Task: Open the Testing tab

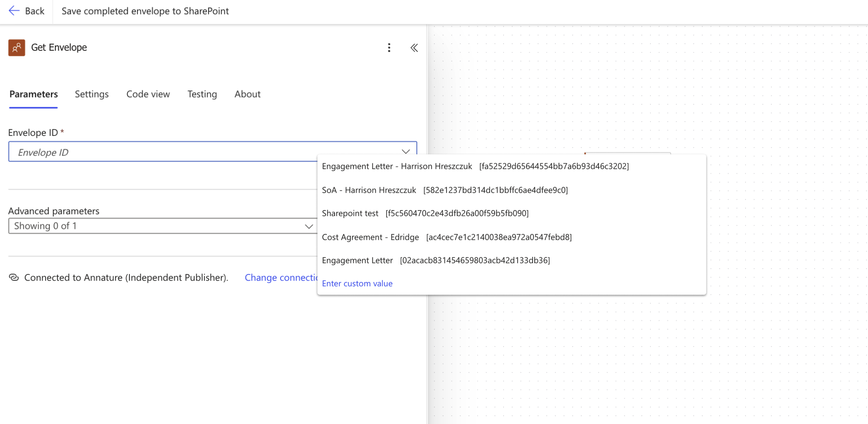Action: click(x=202, y=94)
